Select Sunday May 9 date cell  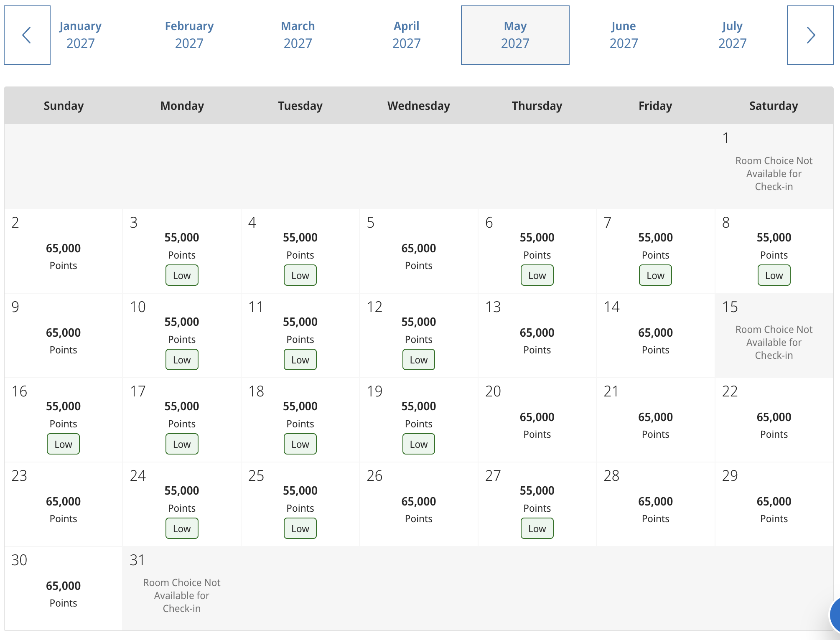[x=64, y=335]
